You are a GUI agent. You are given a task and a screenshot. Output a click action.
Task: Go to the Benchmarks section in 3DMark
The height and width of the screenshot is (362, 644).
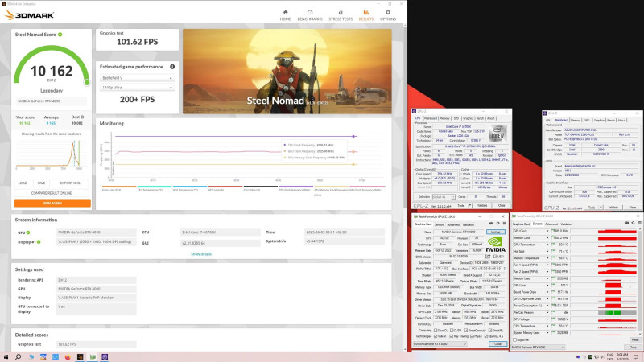coord(310,15)
